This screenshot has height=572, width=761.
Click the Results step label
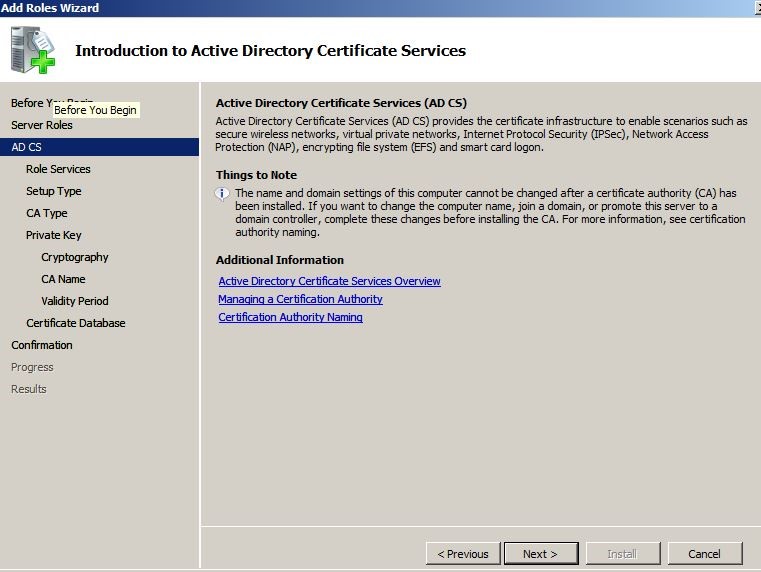pyautogui.click(x=29, y=389)
